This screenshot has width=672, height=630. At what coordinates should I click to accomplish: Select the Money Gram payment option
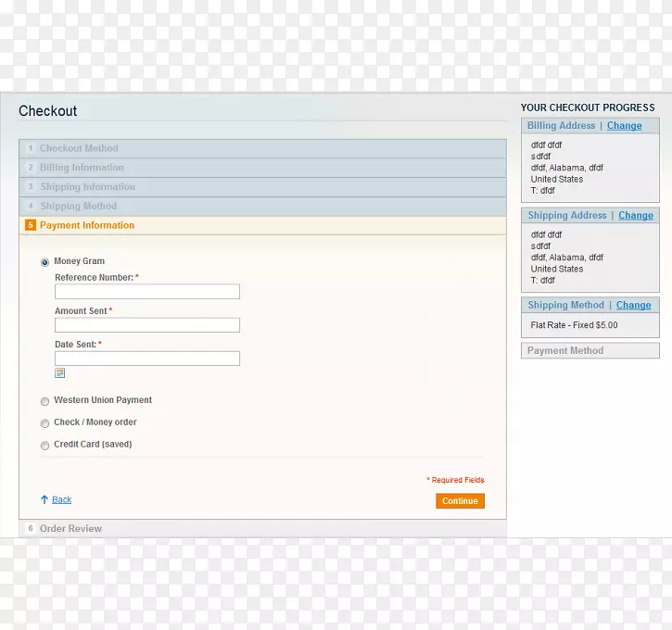[x=44, y=262]
